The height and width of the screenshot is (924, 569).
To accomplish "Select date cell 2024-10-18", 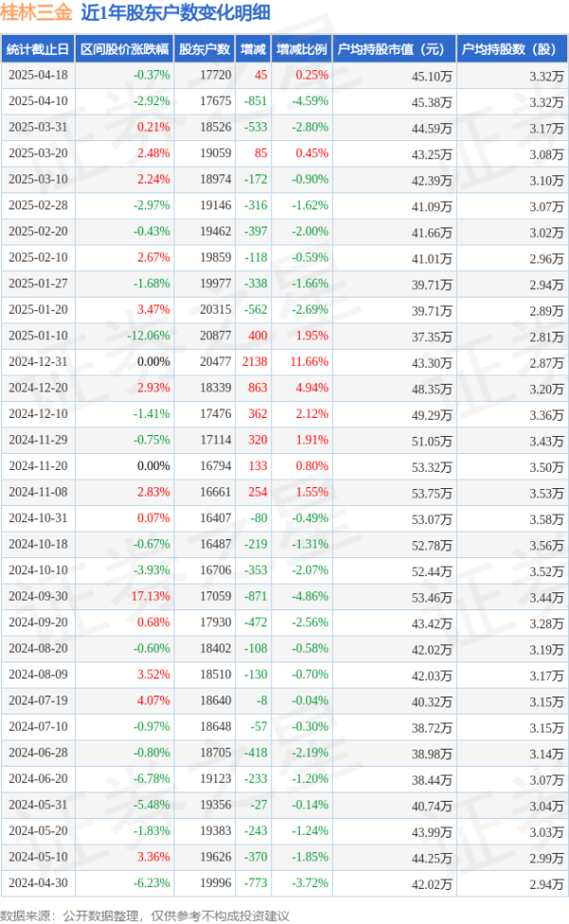I will (38, 544).
